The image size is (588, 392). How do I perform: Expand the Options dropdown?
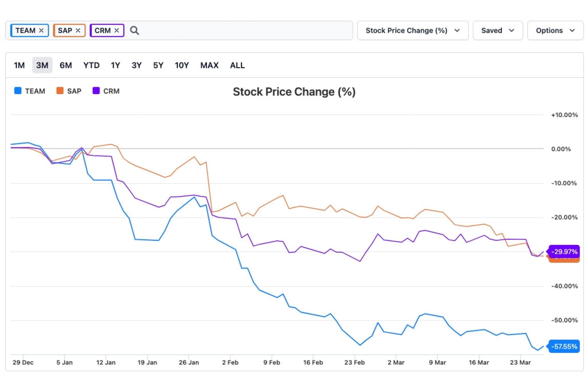(555, 31)
